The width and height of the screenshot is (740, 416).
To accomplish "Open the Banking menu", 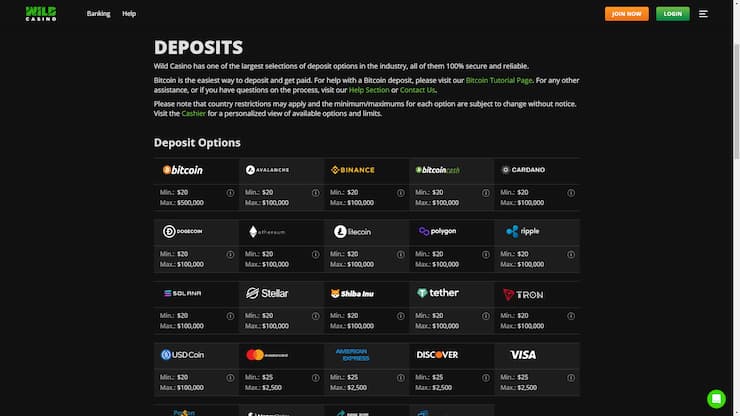I will 98,14.
